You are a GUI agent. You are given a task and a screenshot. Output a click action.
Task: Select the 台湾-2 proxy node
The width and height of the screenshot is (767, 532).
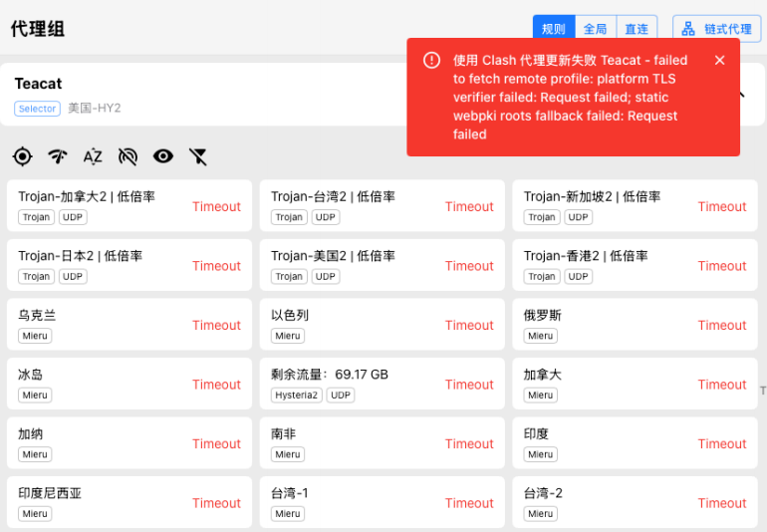point(635,502)
